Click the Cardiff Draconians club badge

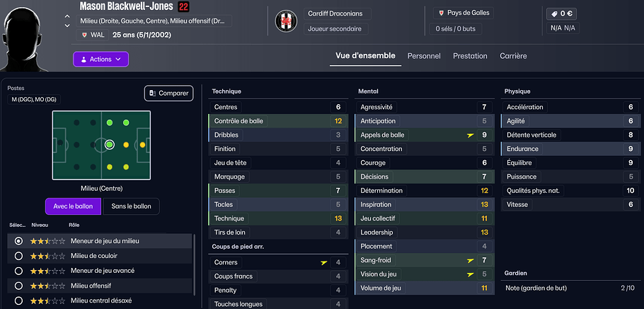point(287,21)
